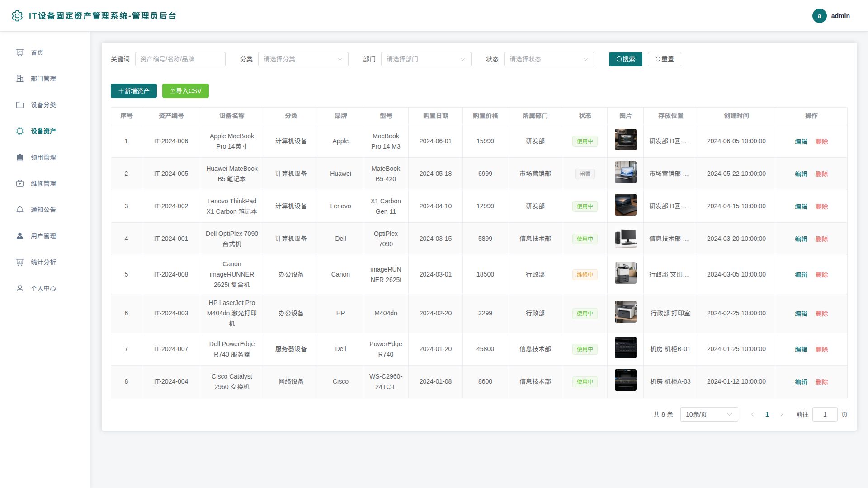Expand the 状态 status dropdown
This screenshot has width=868, height=488.
tap(549, 59)
